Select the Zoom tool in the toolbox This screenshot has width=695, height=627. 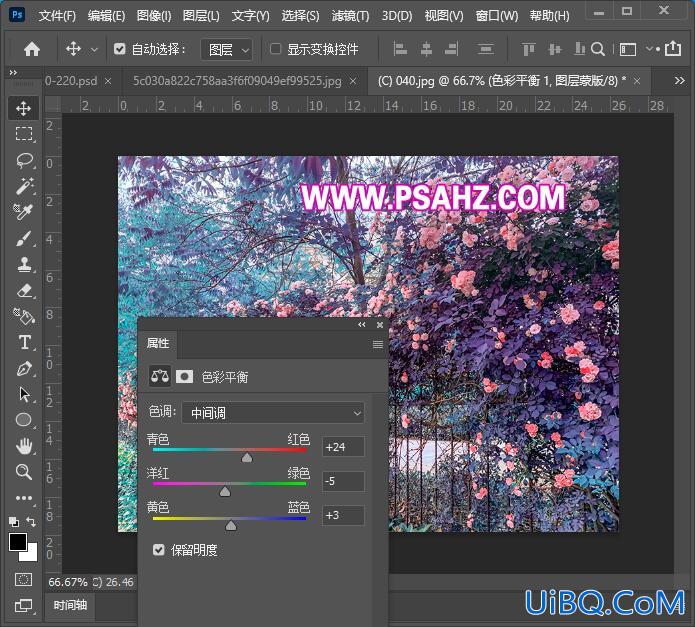(23, 472)
